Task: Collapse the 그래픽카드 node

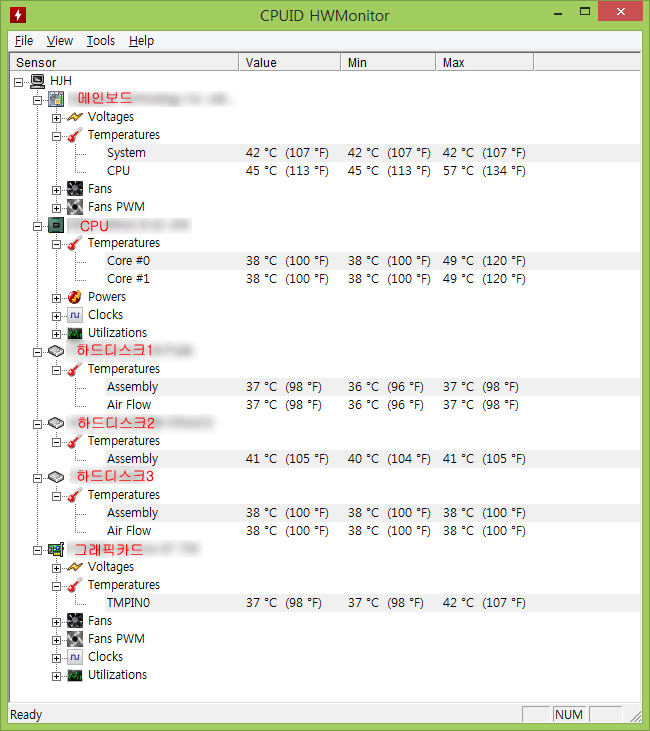Action: pos(37,551)
